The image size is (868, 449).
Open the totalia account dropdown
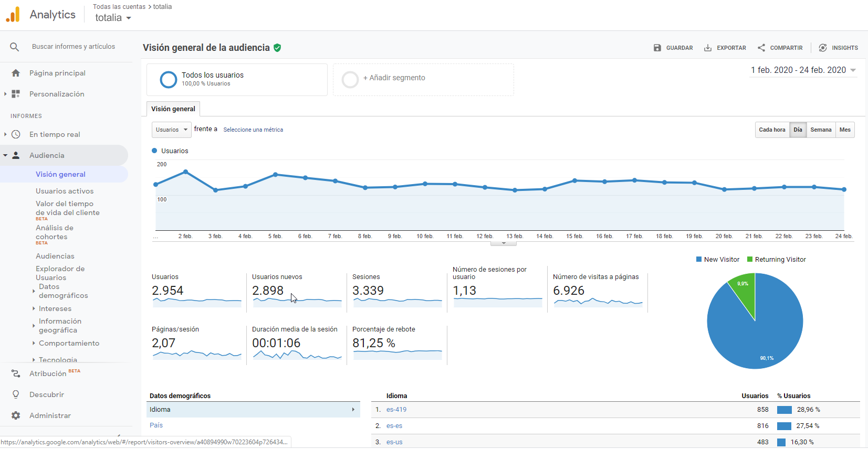point(113,18)
